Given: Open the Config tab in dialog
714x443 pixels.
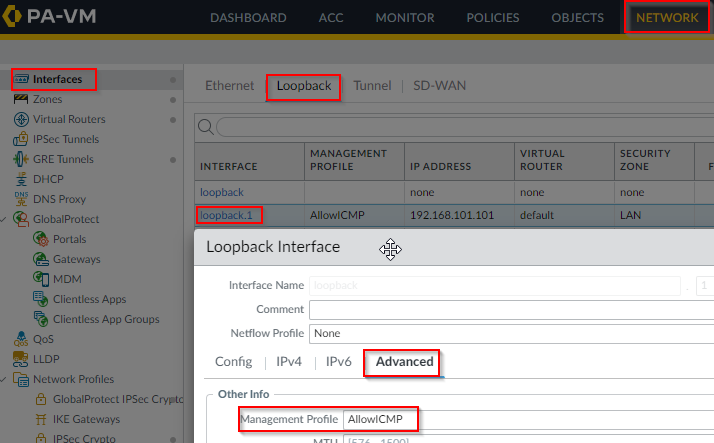Looking at the screenshot, I should 233,362.
